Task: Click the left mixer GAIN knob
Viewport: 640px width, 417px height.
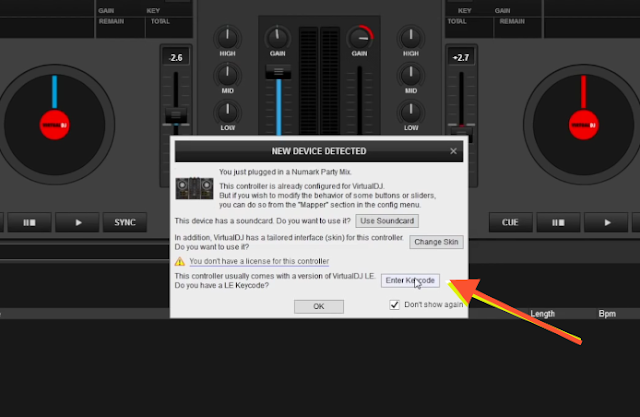Action: click(278, 38)
